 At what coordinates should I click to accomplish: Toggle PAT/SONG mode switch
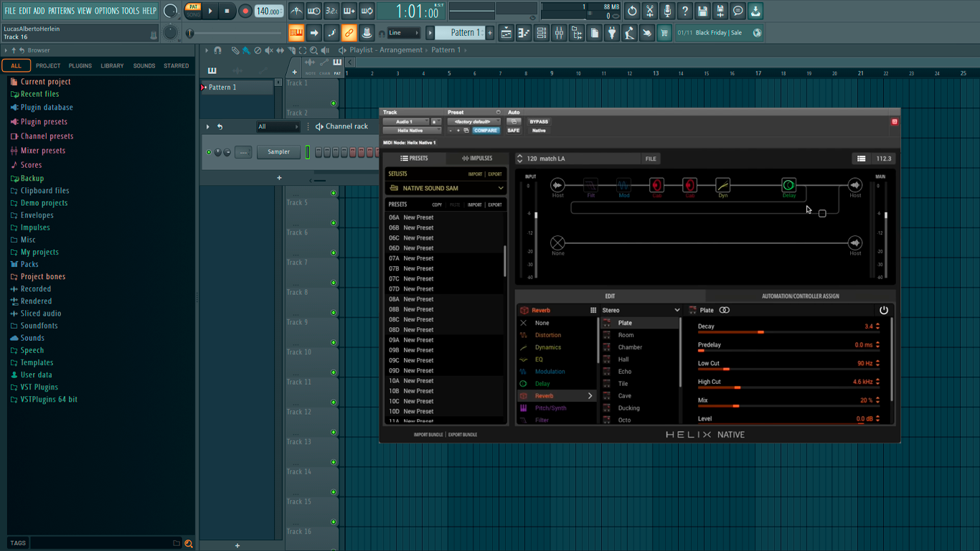[x=193, y=11]
